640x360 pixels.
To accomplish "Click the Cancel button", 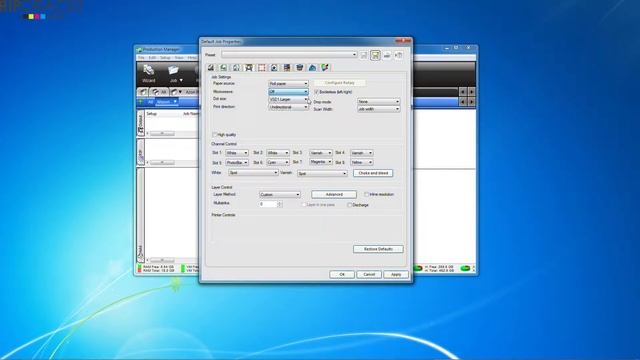I will (369, 274).
